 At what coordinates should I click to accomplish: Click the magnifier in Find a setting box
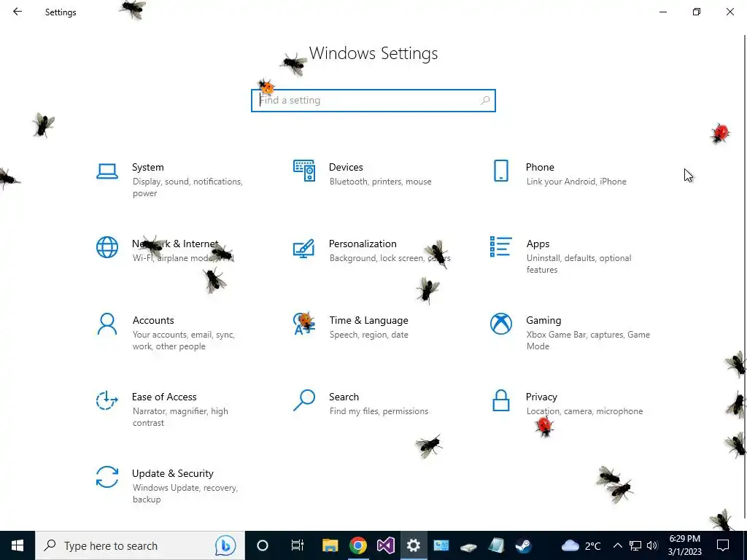pos(485,101)
